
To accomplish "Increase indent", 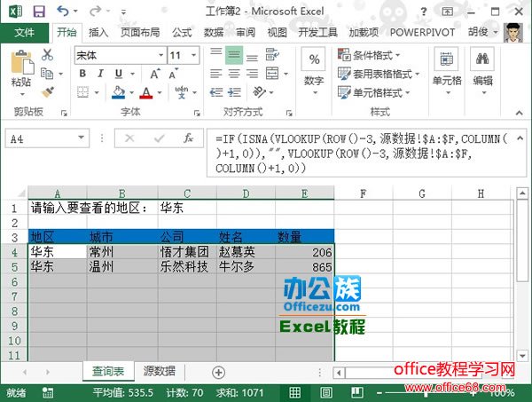I will click(234, 92).
